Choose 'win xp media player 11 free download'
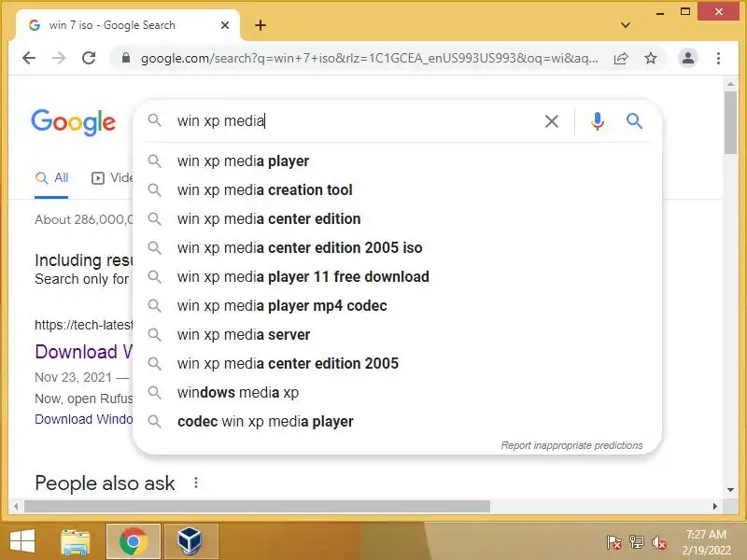747x560 pixels. pyautogui.click(x=398, y=276)
